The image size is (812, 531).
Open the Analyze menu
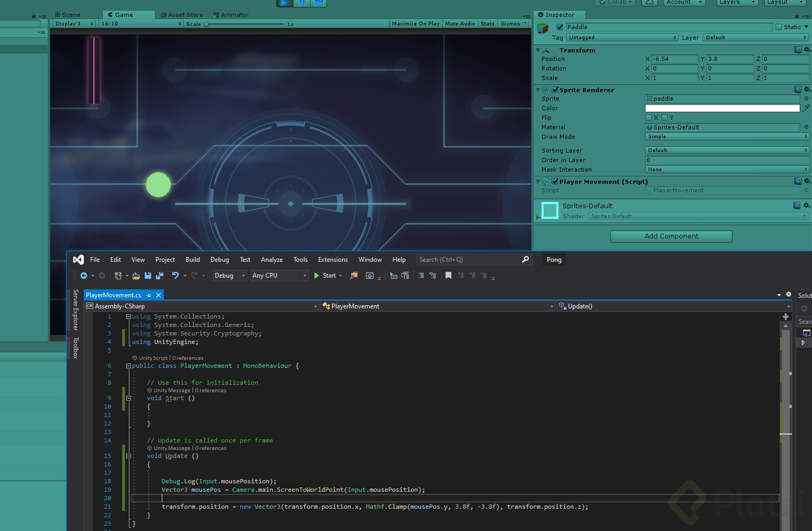(x=272, y=260)
